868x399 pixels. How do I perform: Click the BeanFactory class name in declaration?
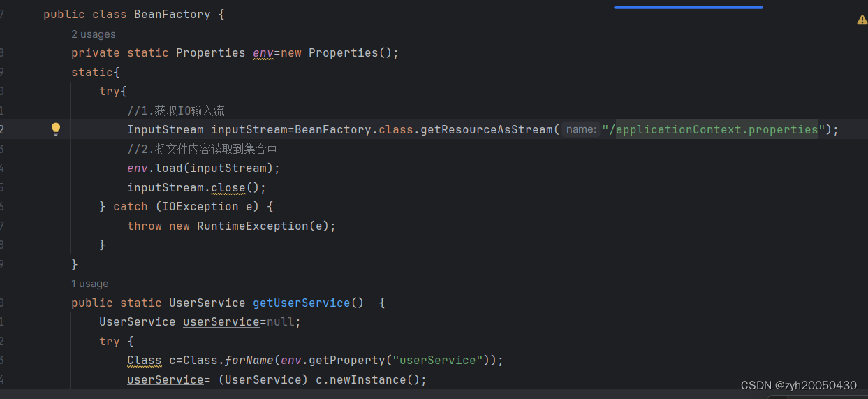(172, 14)
